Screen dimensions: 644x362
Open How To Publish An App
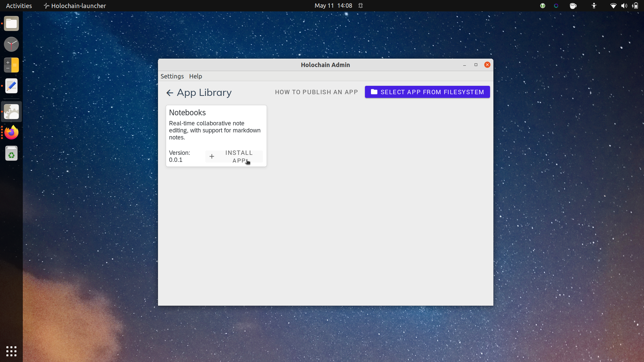point(316,92)
